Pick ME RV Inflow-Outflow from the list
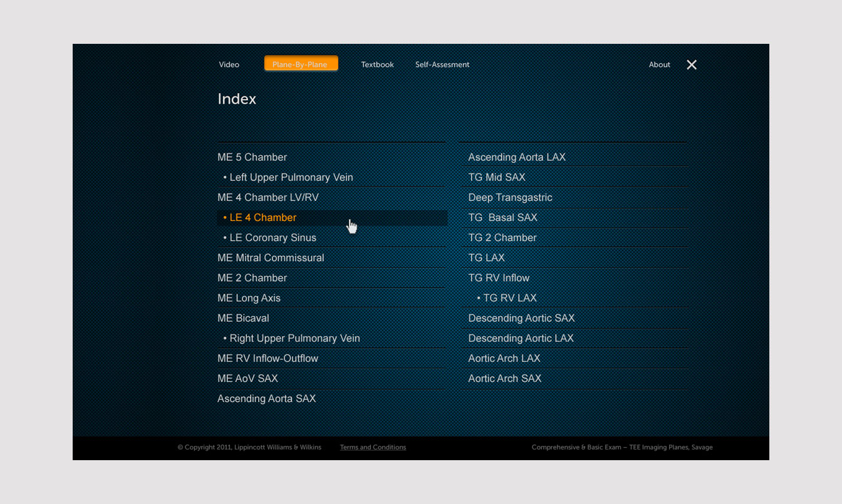Image resolution: width=842 pixels, height=504 pixels. 268,358
